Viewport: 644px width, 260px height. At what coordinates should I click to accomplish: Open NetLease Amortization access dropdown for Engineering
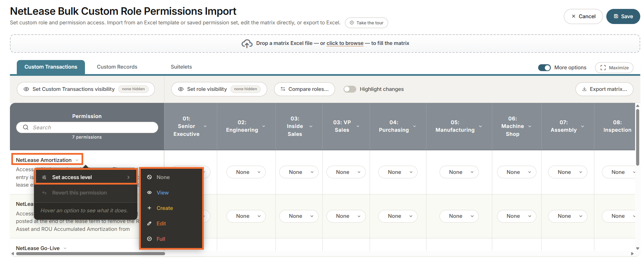[x=246, y=172]
